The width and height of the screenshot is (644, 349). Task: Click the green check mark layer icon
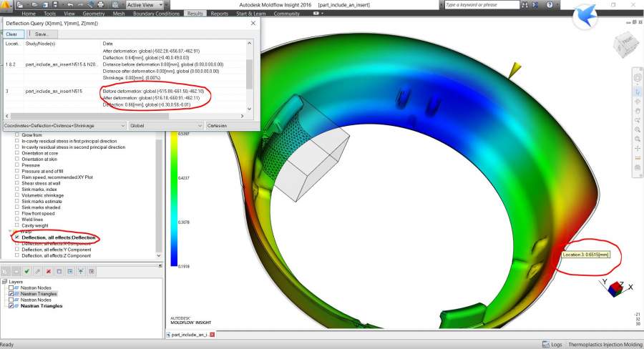point(26,271)
